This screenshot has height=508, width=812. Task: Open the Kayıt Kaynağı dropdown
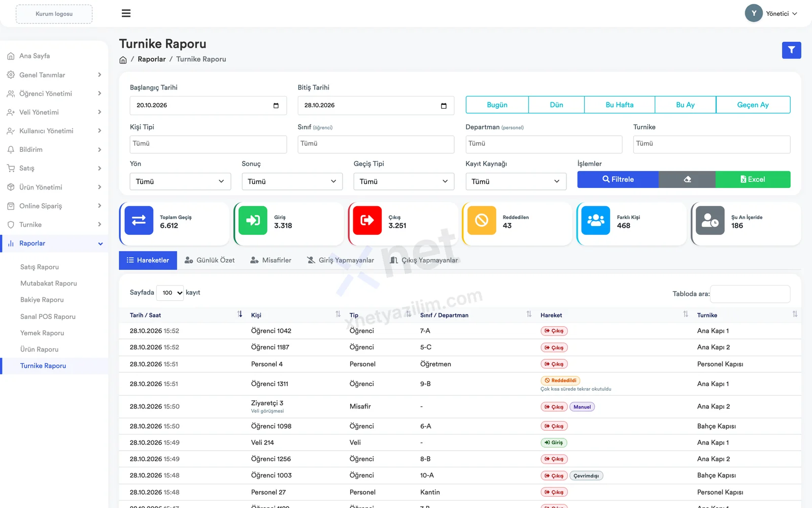tap(516, 181)
